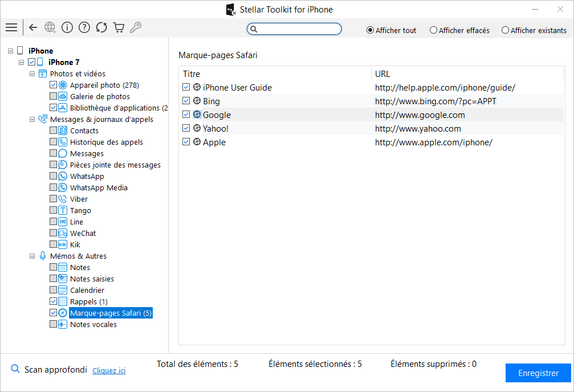Select the Google bookmark row
Screen dimensions: 574x392
pos(372,115)
